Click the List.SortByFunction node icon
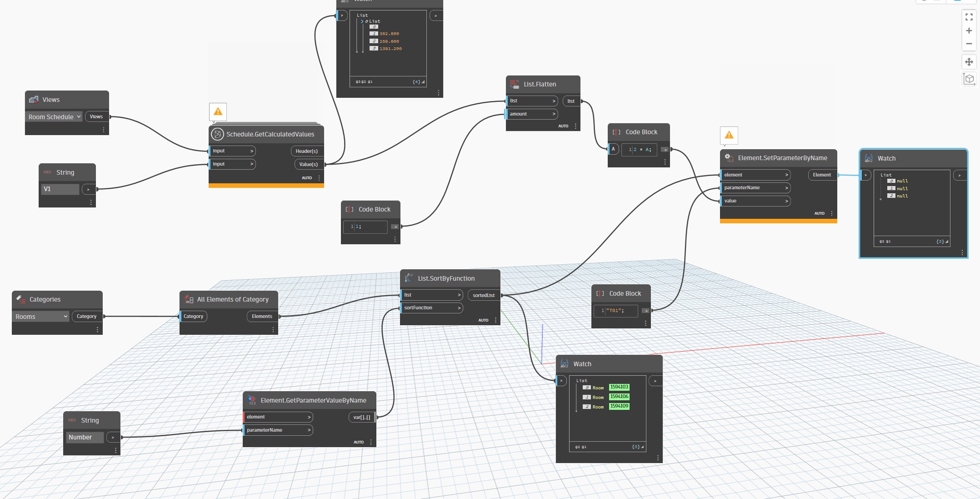980x499 pixels. point(409,278)
